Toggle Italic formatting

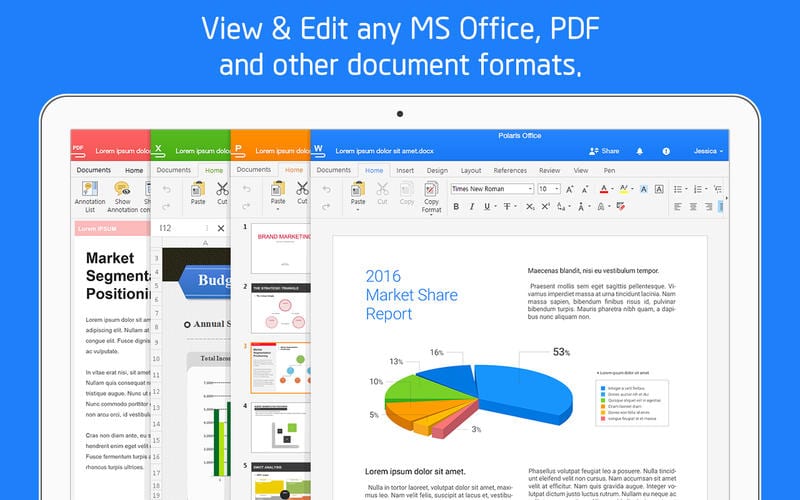473,207
